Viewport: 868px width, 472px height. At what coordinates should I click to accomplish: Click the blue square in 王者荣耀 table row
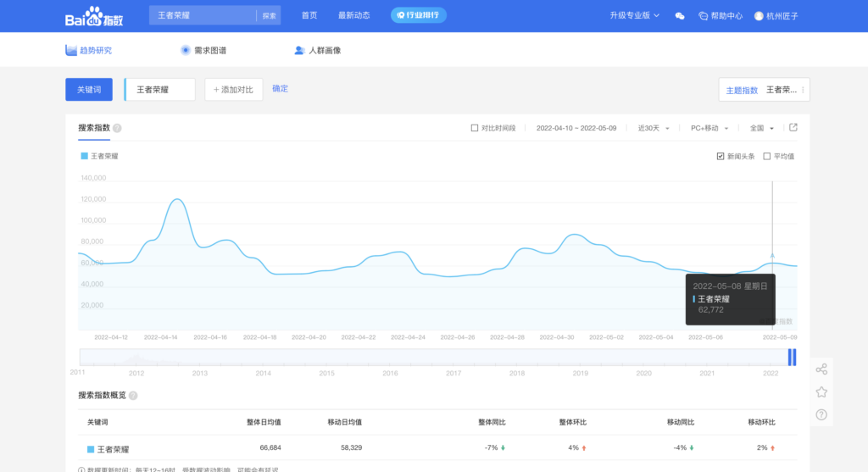91,449
